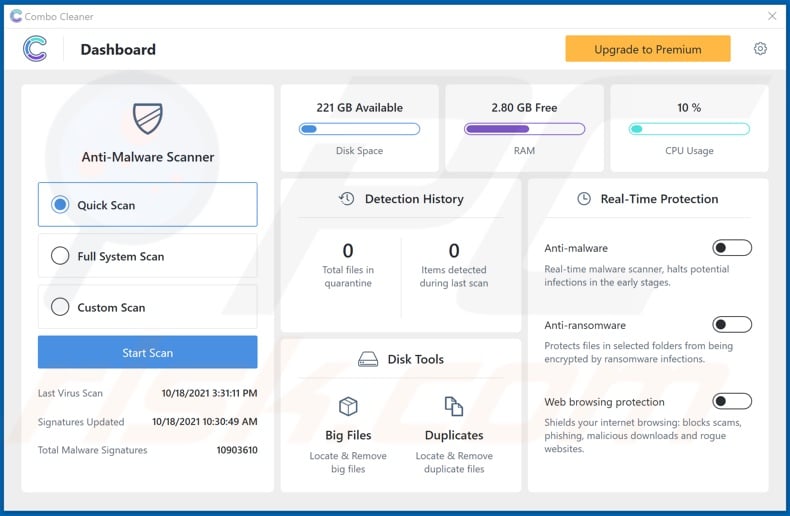Click the Disk Tools drive icon
The height and width of the screenshot is (516, 790).
coord(368,359)
